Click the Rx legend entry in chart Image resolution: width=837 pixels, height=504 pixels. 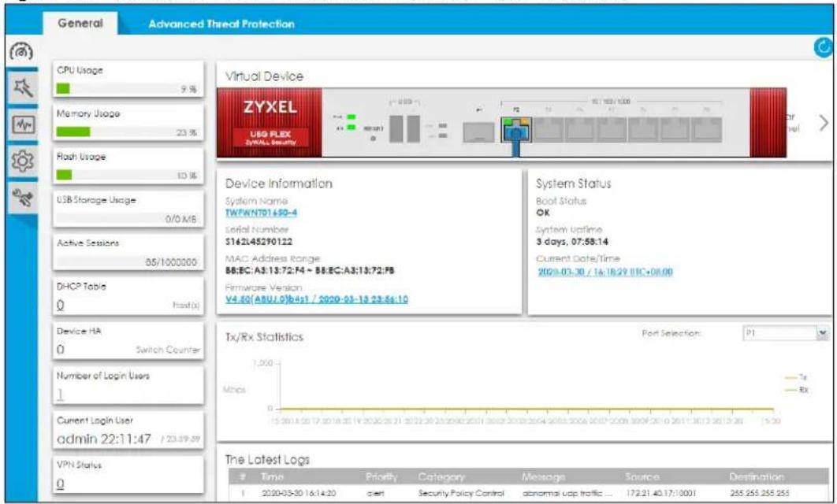pos(795,391)
